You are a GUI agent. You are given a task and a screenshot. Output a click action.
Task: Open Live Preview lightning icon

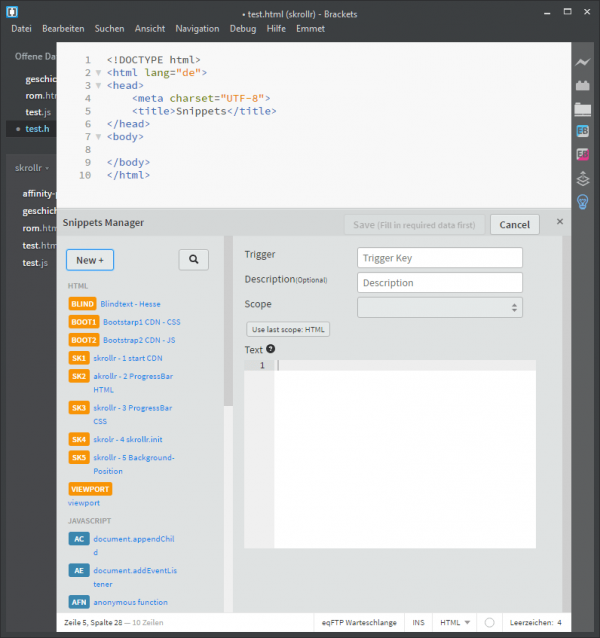583,62
